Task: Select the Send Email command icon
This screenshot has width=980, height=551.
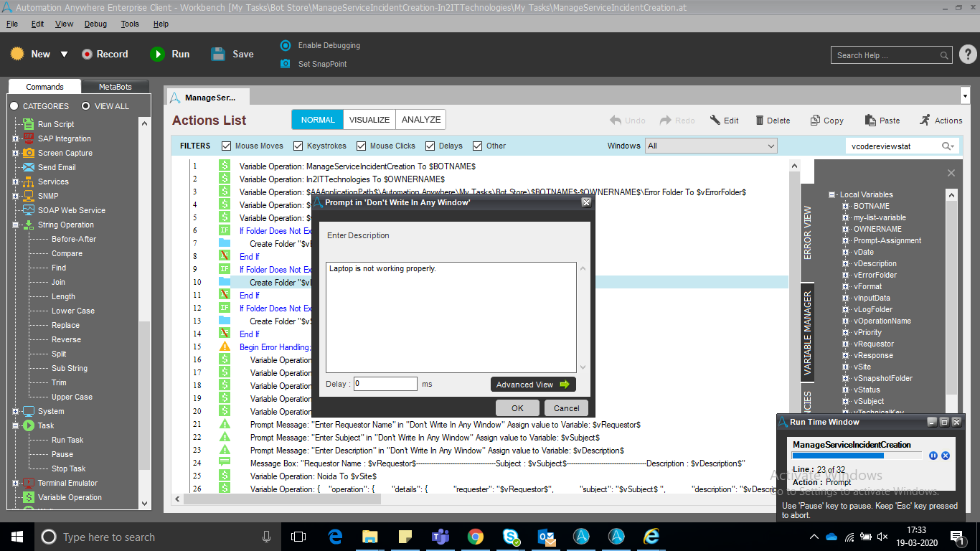Action: (x=29, y=167)
